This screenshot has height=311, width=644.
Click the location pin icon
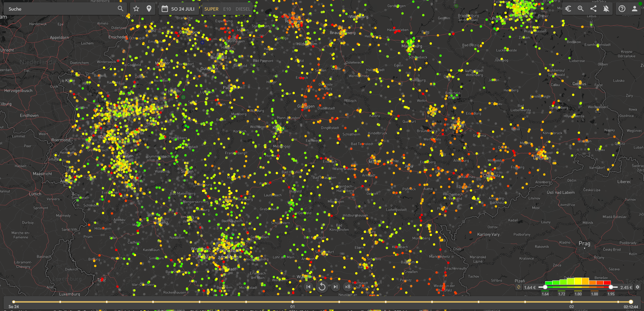(x=149, y=9)
